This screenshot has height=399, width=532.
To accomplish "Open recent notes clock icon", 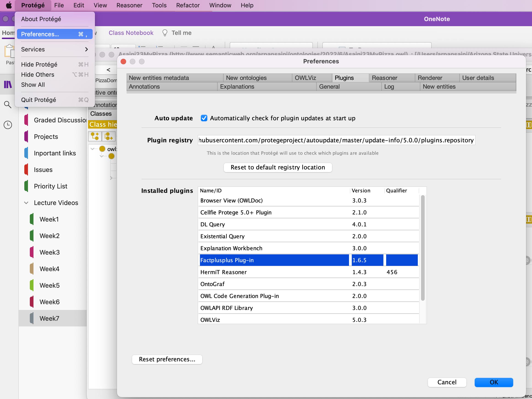I will click(8, 125).
